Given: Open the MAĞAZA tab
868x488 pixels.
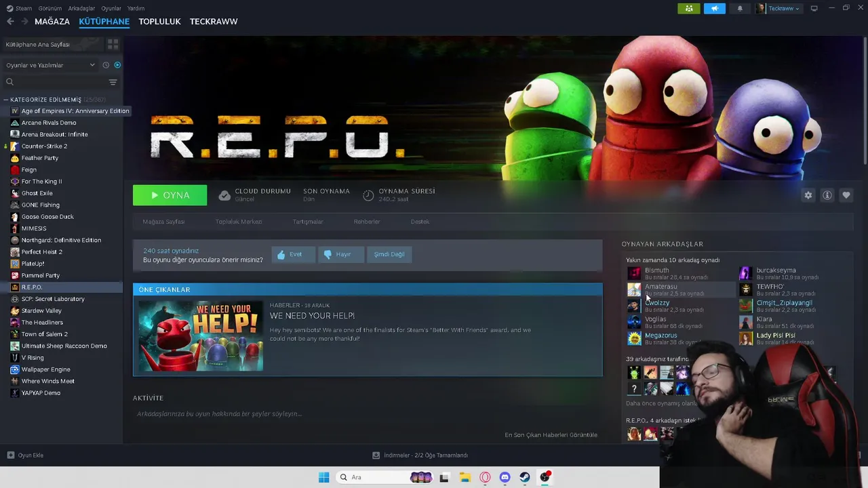Looking at the screenshot, I should (52, 22).
